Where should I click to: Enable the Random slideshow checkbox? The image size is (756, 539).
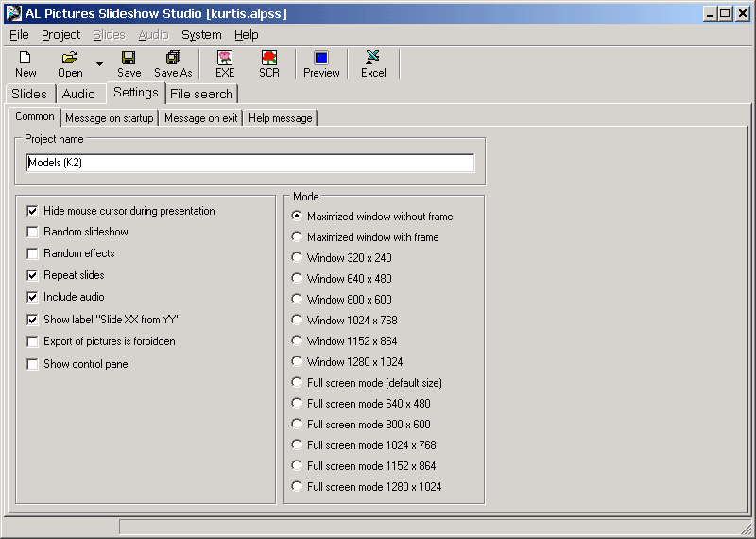pyautogui.click(x=33, y=233)
